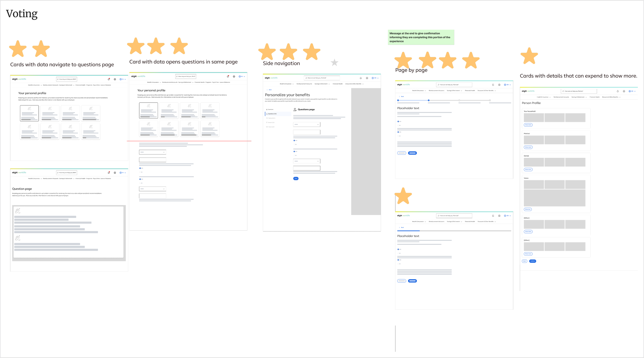This screenshot has height=358, width=644.
Task: Open the first dropdown below the red line
Action: pyautogui.click(x=152, y=152)
